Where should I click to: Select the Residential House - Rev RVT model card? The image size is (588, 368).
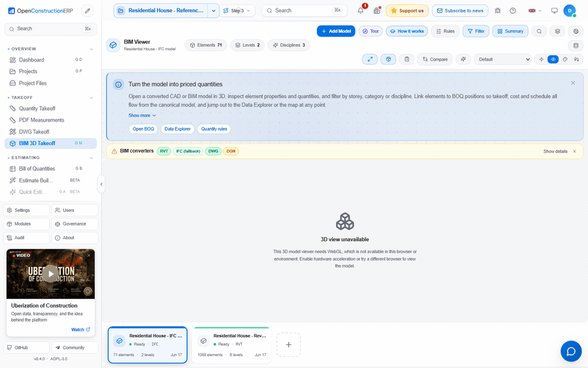232,345
